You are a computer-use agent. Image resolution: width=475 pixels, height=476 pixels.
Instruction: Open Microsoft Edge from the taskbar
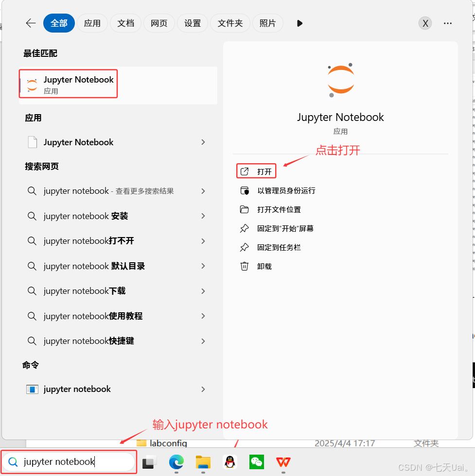pos(176,462)
